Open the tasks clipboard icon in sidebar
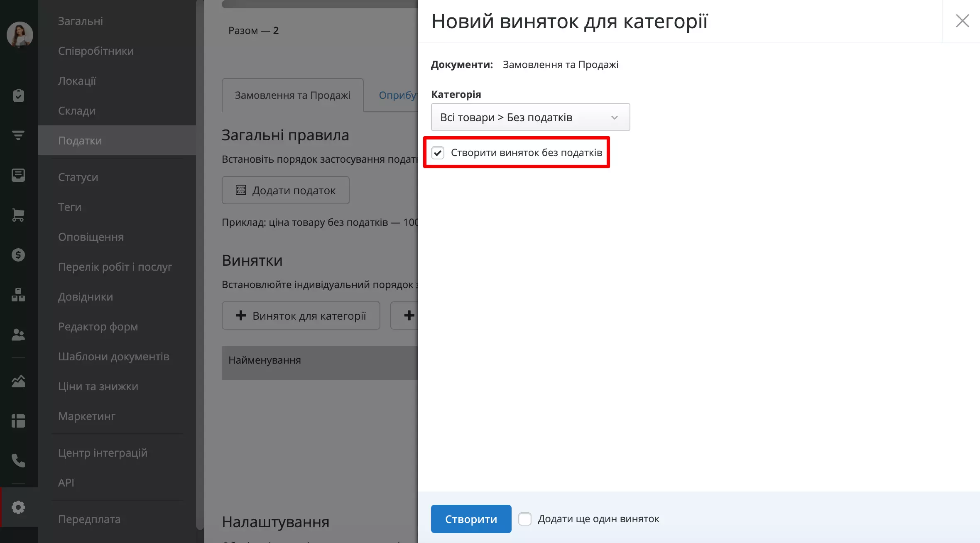Image resolution: width=980 pixels, height=543 pixels. 18,95
